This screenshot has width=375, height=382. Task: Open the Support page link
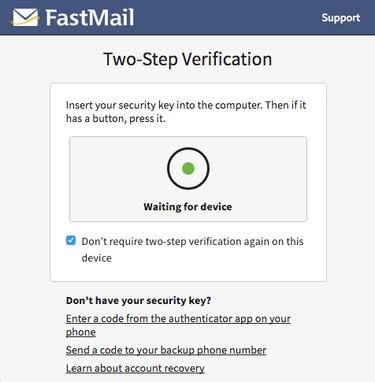coord(341,18)
